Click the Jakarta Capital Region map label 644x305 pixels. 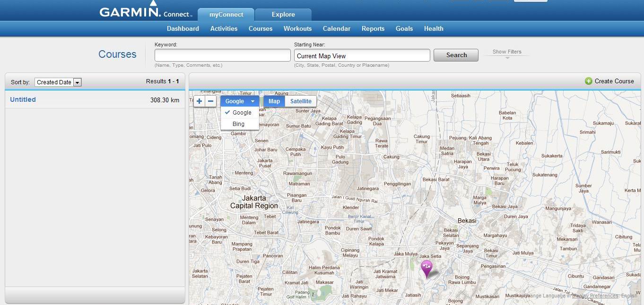click(254, 202)
